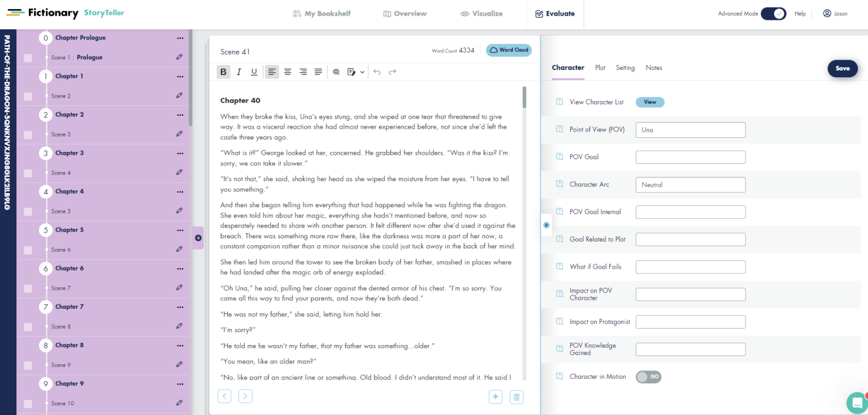Go to next scene arrow
This screenshot has height=415, width=868.
point(245,396)
